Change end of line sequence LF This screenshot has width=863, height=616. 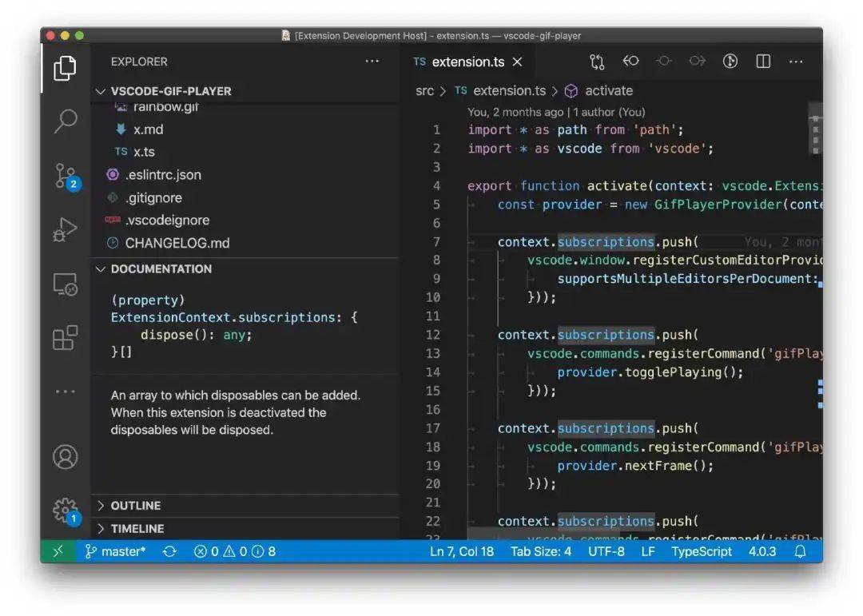point(648,551)
